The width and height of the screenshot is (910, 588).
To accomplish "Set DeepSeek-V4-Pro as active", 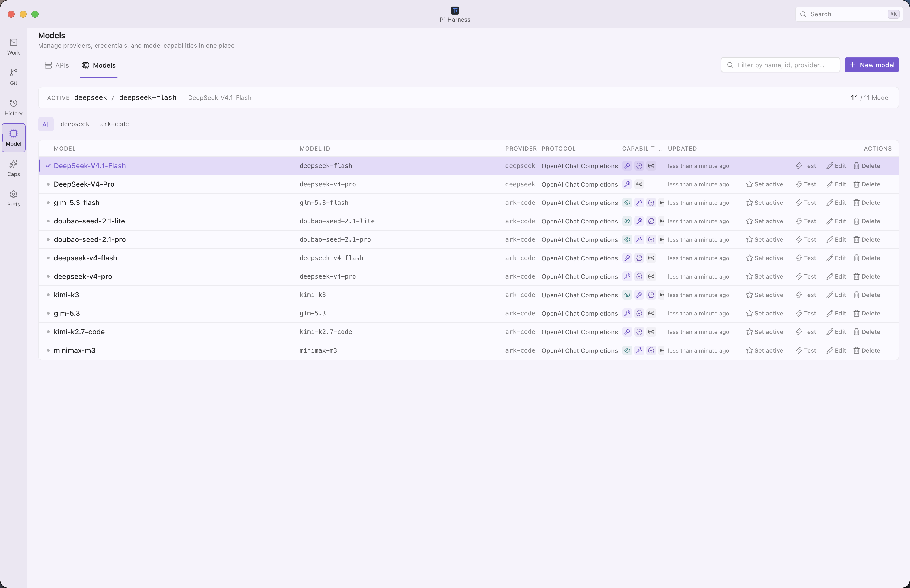I will click(x=765, y=184).
